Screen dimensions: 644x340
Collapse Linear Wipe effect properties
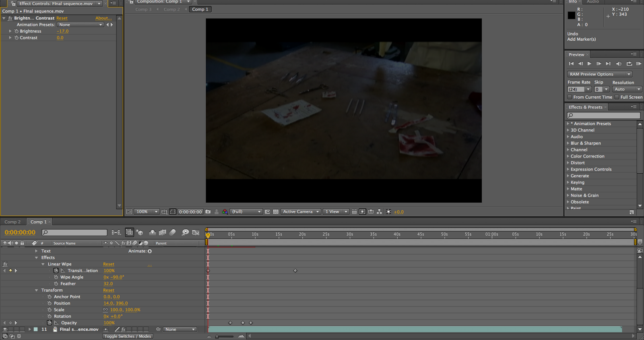pyautogui.click(x=43, y=264)
